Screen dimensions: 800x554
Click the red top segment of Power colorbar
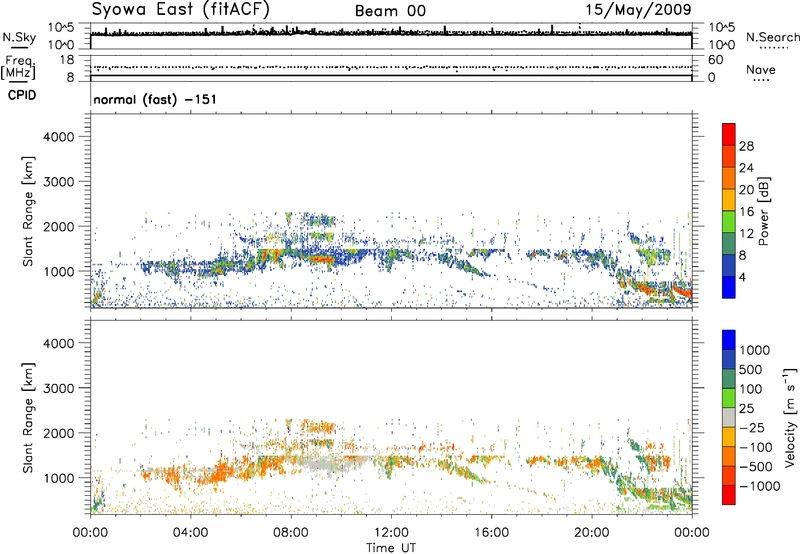pos(729,134)
